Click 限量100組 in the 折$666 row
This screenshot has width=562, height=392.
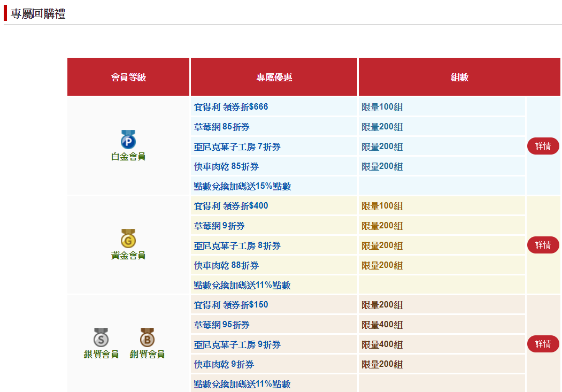pyautogui.click(x=382, y=107)
